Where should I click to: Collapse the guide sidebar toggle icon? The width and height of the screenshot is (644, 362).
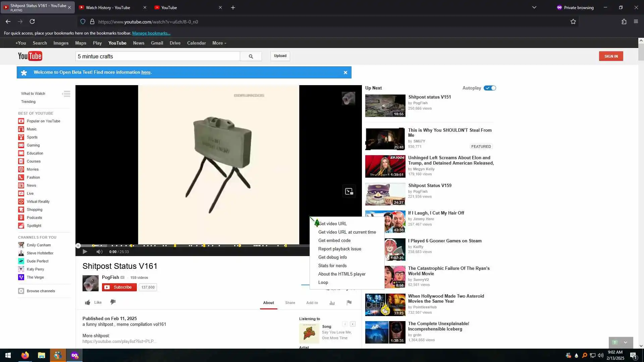coord(66,94)
